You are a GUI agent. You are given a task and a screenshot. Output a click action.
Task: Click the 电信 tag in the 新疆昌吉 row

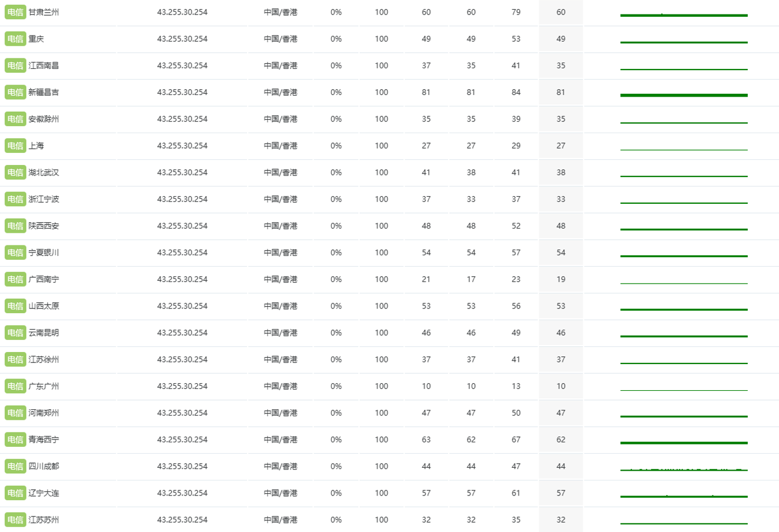pyautogui.click(x=16, y=92)
